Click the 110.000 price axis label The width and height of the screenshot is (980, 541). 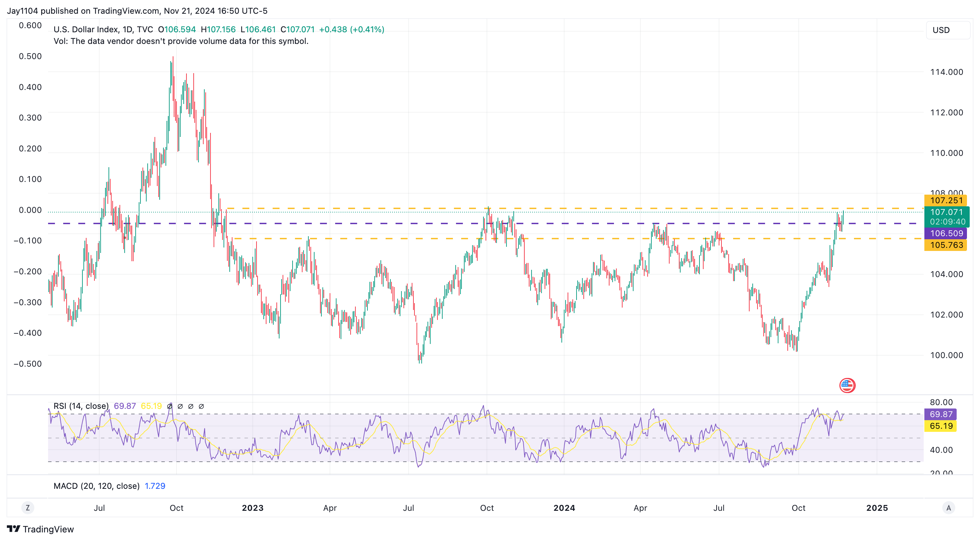pos(947,153)
